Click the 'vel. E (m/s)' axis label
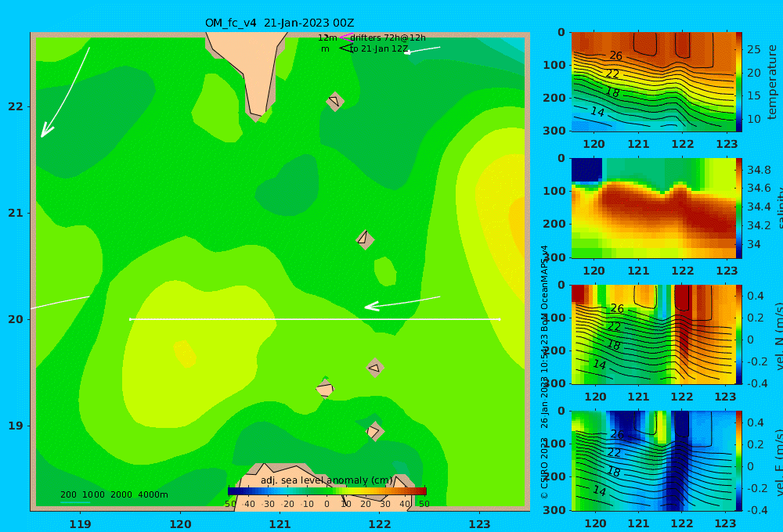Image resolution: width=783 pixels, height=532 pixels. point(778,462)
